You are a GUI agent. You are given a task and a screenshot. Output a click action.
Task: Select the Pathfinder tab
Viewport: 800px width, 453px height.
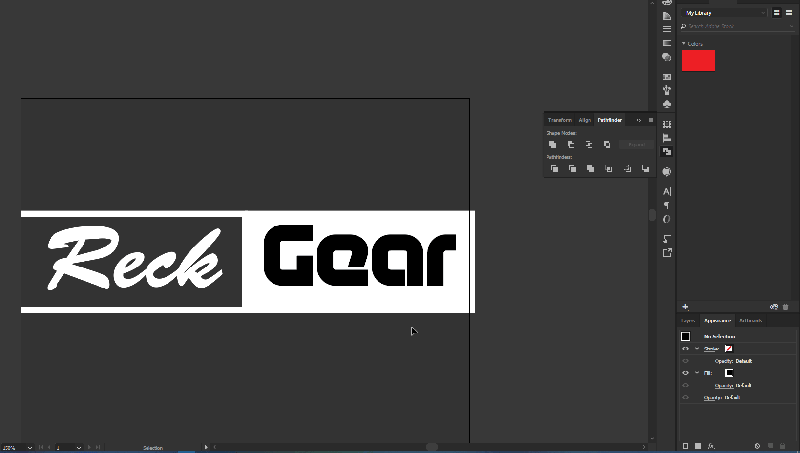[x=610, y=120]
